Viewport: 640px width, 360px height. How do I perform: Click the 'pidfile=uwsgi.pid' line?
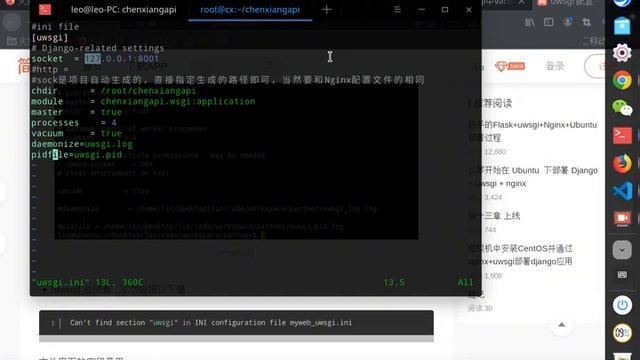pos(77,155)
